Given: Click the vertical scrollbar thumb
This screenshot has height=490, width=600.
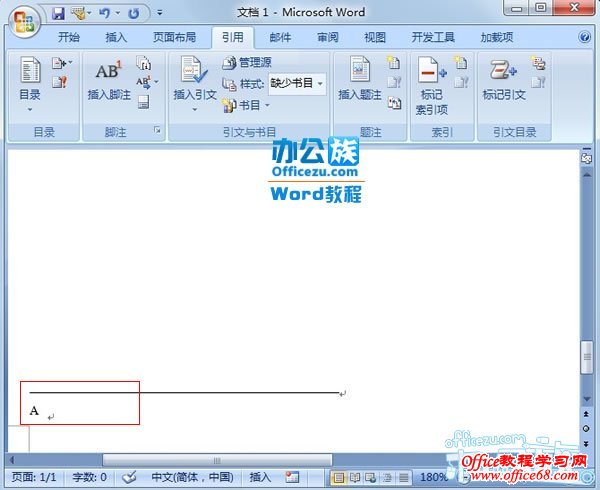Looking at the screenshot, I should 586,357.
